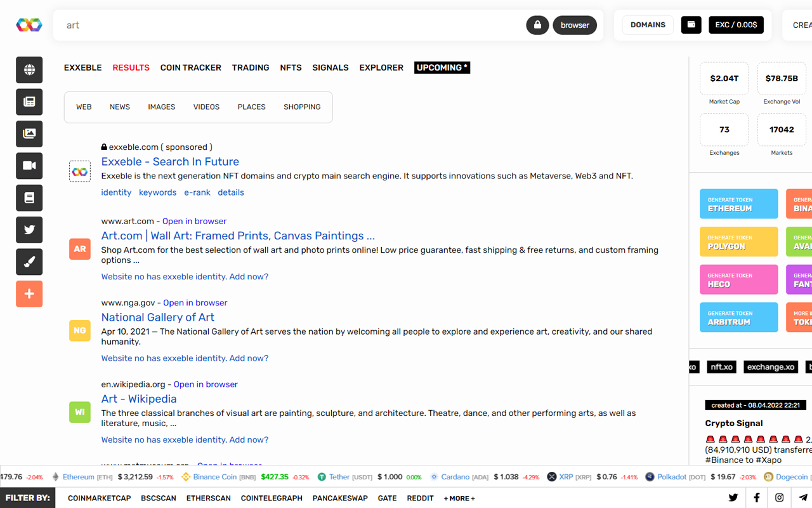This screenshot has width=812, height=508.
Task: Click the orange plus icon in sidebar
Action: (x=29, y=293)
